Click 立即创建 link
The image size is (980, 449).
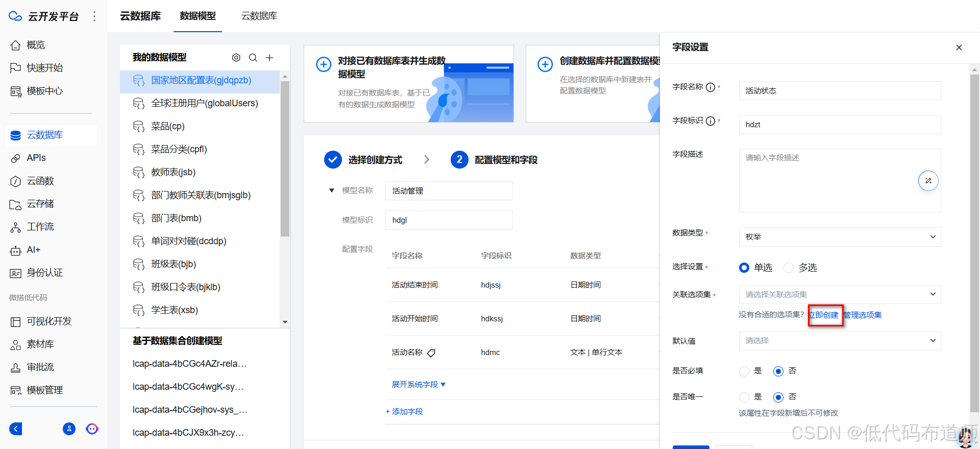[x=824, y=315]
